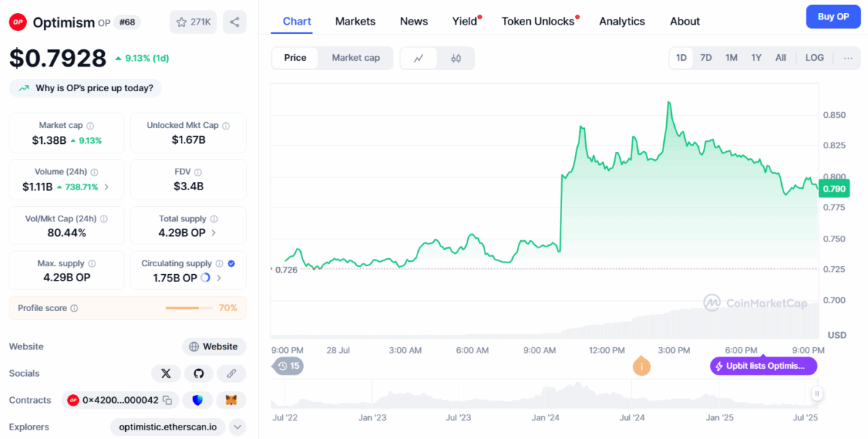This screenshot has width=868, height=439.
Task: Click the #68 rank badge
Action: (x=127, y=22)
